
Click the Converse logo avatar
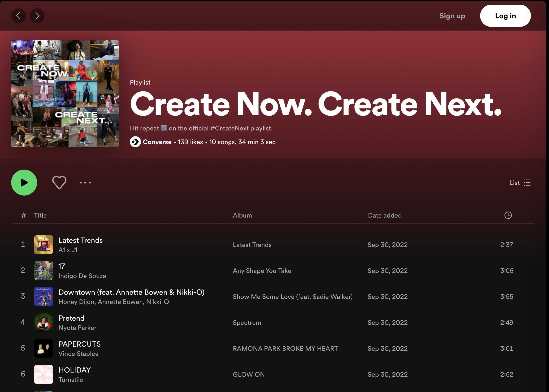tap(135, 142)
